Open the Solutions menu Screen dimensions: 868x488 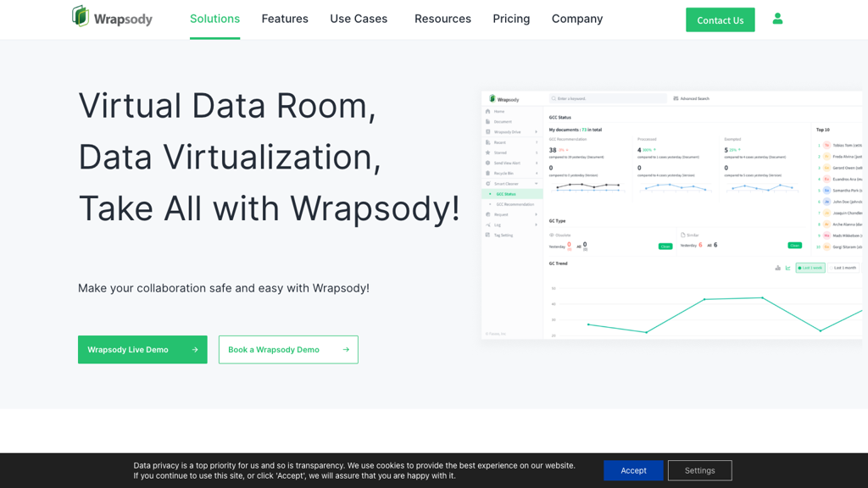click(214, 19)
